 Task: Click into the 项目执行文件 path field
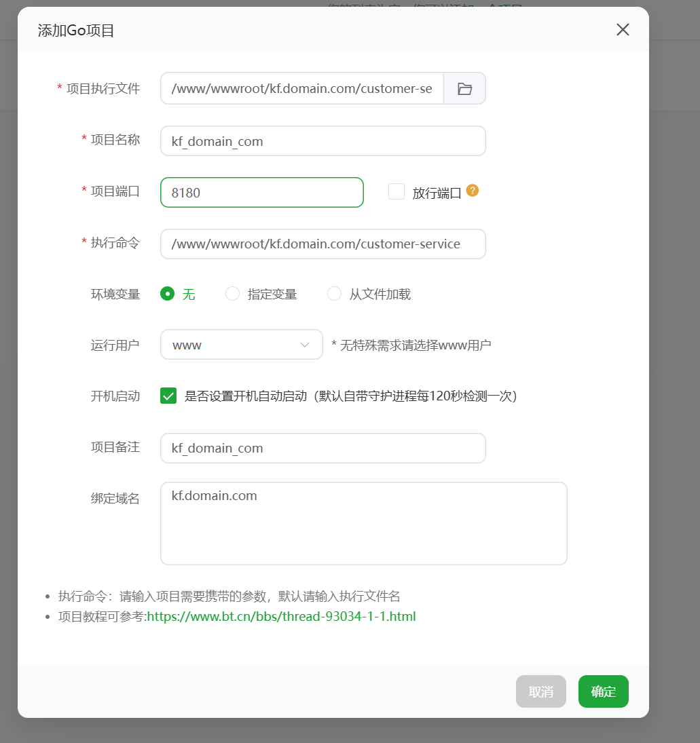click(301, 89)
